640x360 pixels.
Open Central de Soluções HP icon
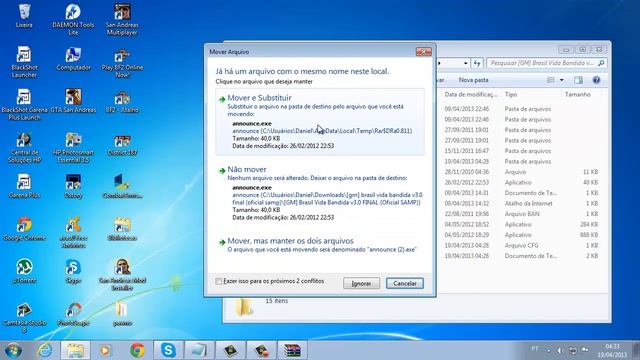24,147
